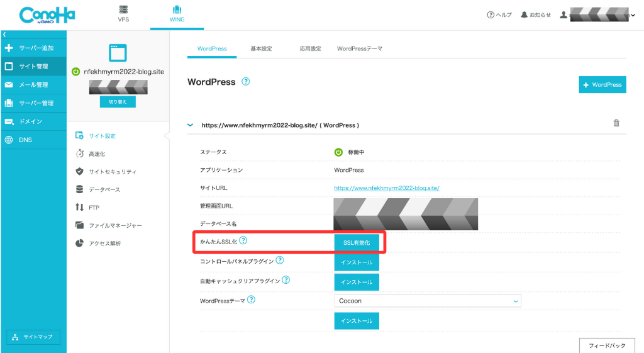Open FTP in the submenu
Screen dimensions: 644x353
(87, 208)
